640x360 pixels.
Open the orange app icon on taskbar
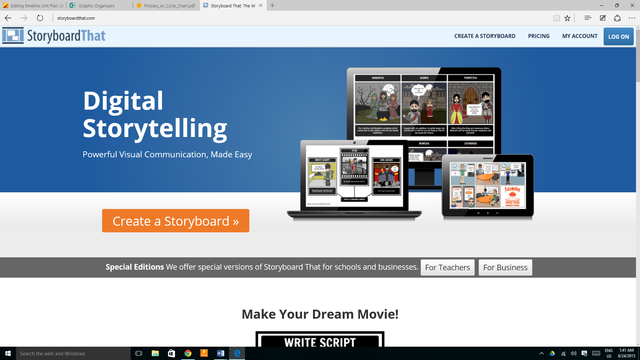click(x=204, y=353)
